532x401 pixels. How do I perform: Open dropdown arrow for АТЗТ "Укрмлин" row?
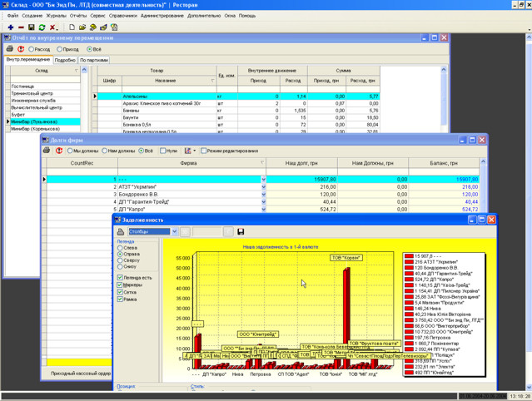(264, 187)
